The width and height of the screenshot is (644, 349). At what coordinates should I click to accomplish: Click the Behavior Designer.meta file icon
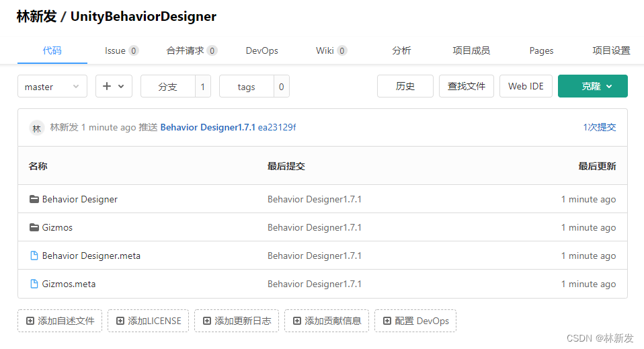click(34, 256)
